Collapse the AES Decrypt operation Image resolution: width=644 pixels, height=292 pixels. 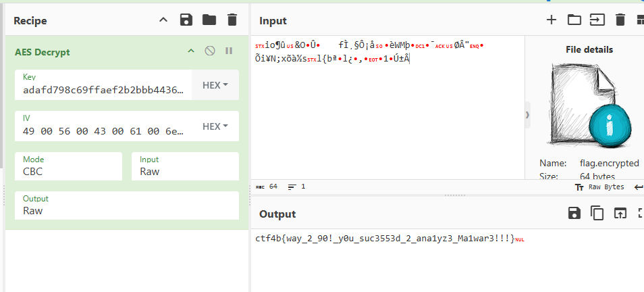(x=190, y=51)
